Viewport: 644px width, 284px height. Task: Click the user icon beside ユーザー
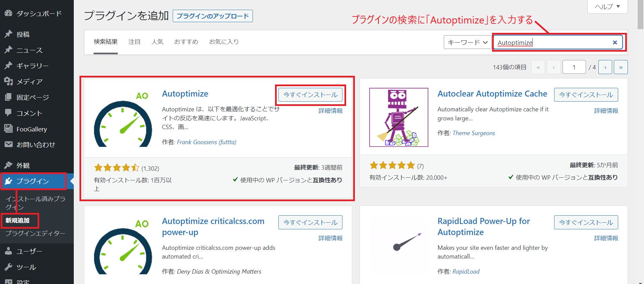point(8,251)
